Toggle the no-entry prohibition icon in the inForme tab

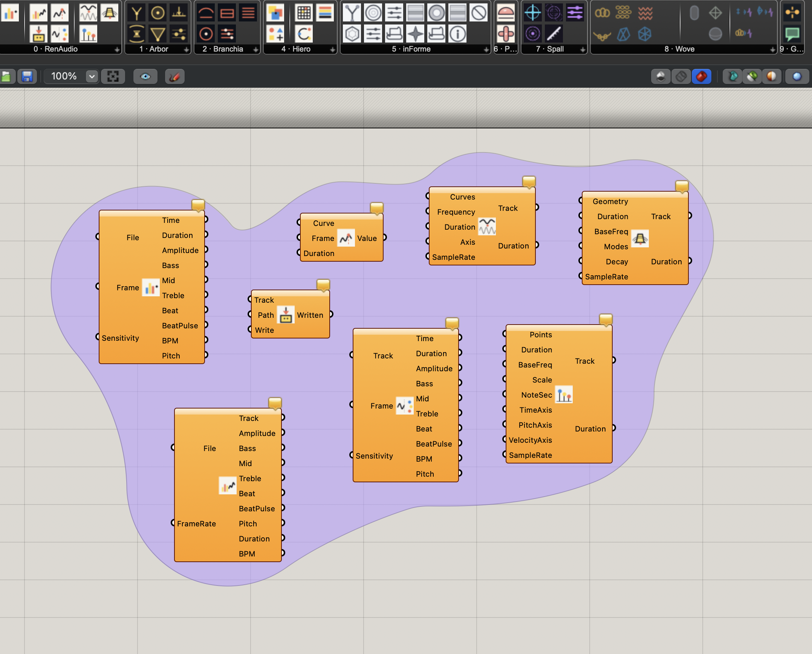pos(478,12)
